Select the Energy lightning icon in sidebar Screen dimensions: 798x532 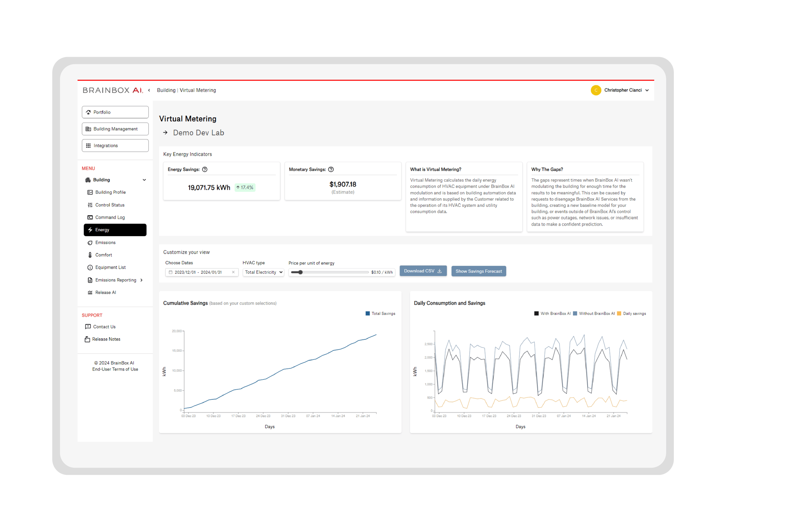[x=90, y=230]
